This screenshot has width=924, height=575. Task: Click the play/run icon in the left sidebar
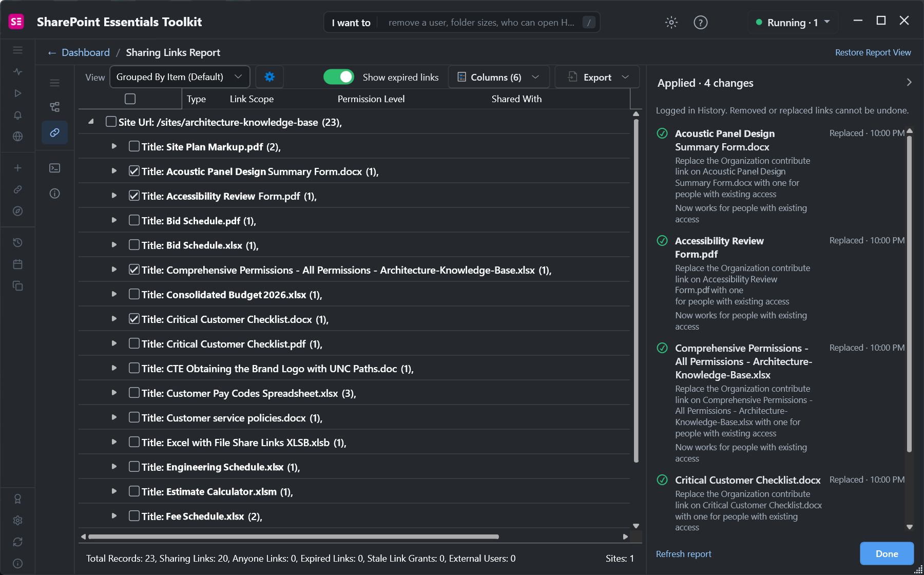click(18, 93)
